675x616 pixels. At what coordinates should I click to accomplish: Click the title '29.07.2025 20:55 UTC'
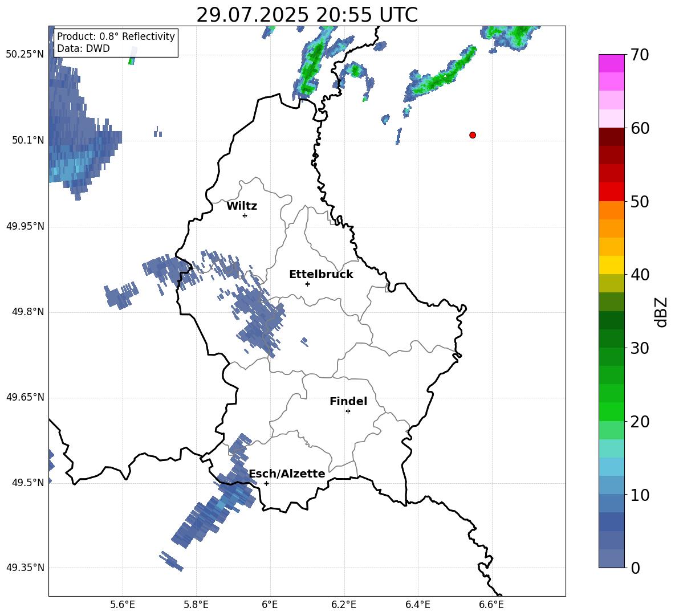coord(307,15)
